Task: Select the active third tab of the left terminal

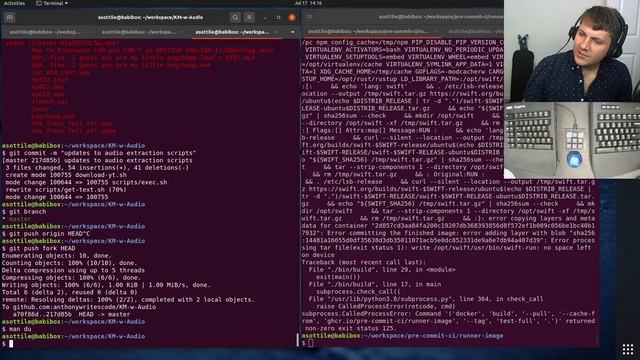Action: pyautogui.click(x=237, y=32)
